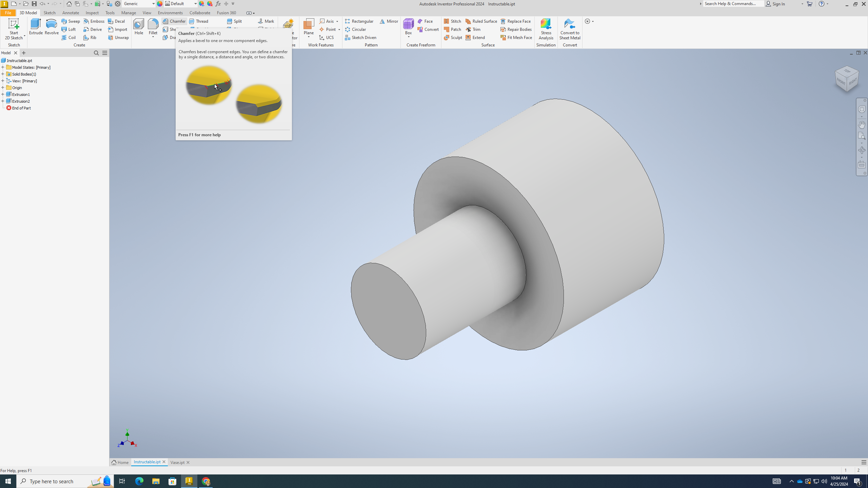Viewport: 868px width, 488px height.
Task: Expand the Solid Bodies(1) node
Action: (x=3, y=74)
